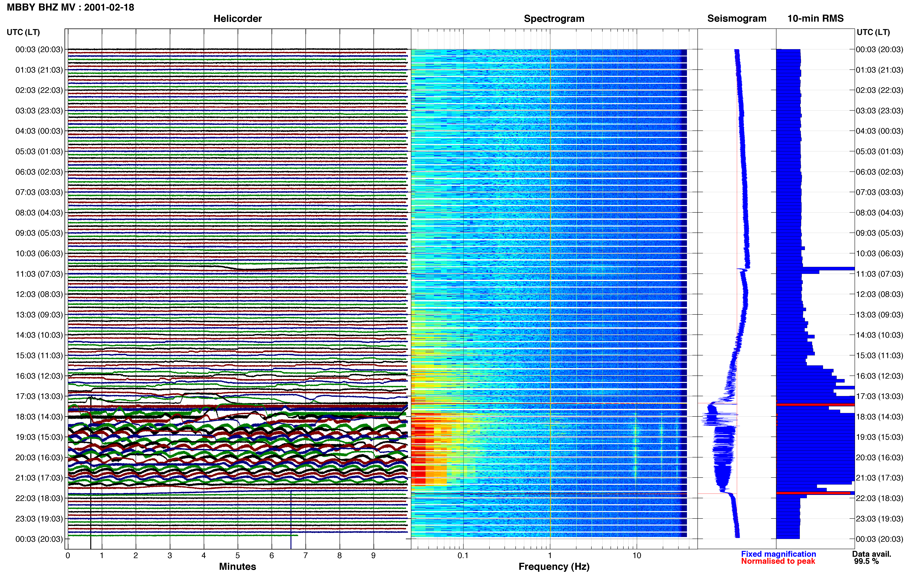The height and width of the screenshot is (578, 924).
Task: Click right-axis time label '09:03 (05:03)'
Action: (x=879, y=233)
